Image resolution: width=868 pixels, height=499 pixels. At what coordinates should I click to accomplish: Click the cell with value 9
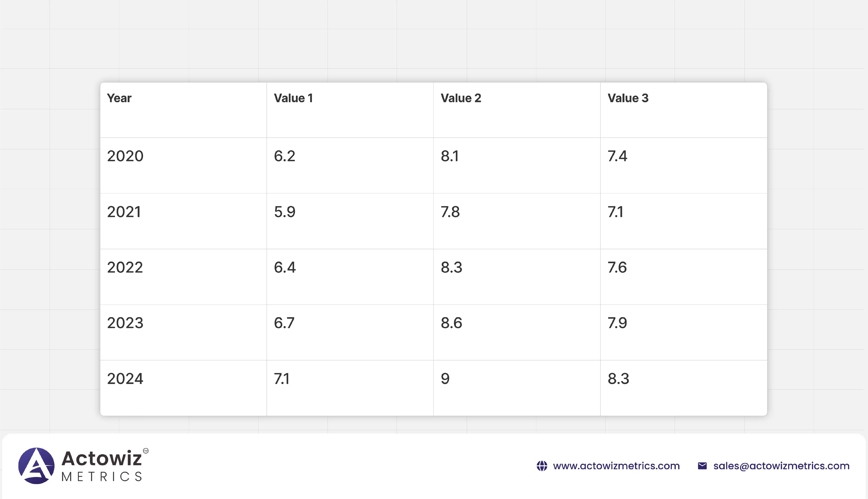tap(445, 379)
